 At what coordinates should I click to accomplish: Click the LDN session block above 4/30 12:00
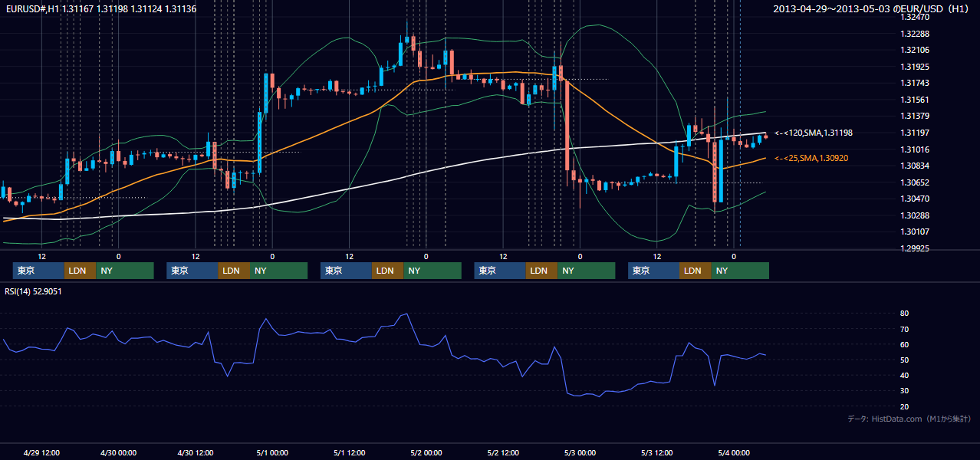[233, 271]
